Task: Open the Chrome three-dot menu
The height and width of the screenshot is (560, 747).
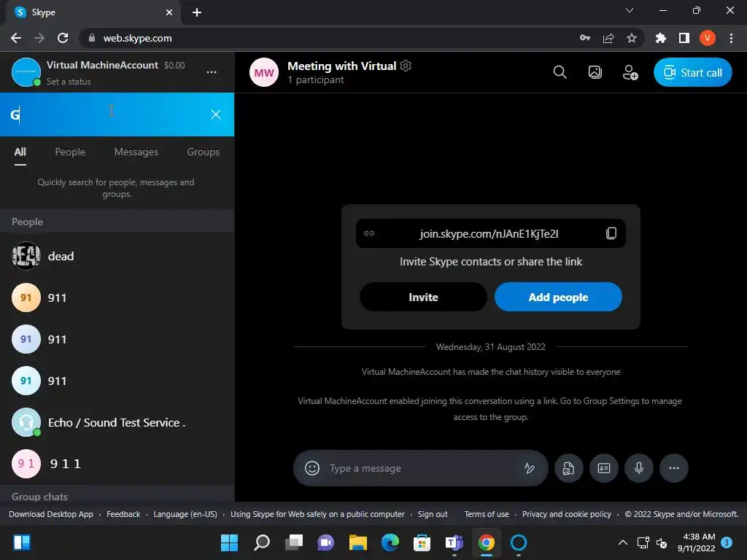Action: [x=731, y=38]
